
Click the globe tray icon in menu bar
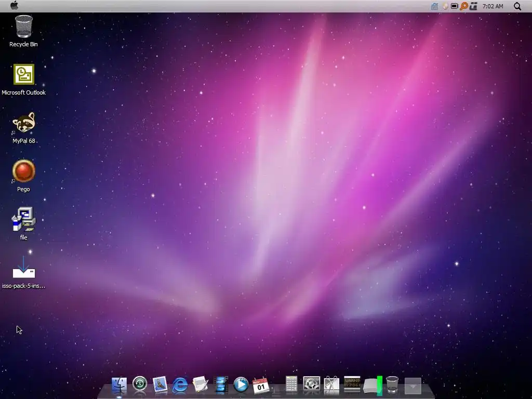pos(445,6)
